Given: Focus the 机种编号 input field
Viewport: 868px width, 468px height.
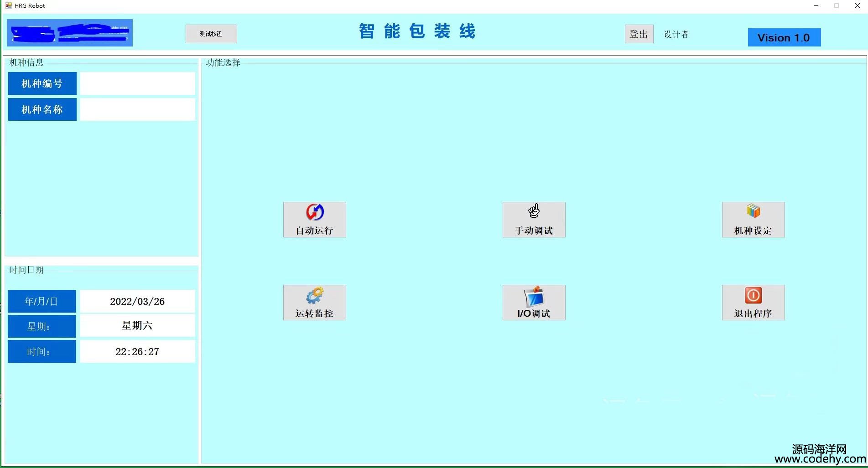Looking at the screenshot, I should [137, 83].
